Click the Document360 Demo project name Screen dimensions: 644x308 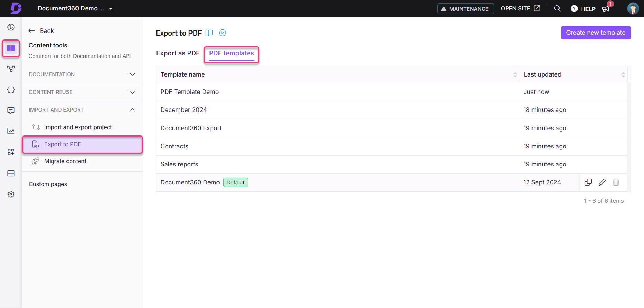(71, 8)
